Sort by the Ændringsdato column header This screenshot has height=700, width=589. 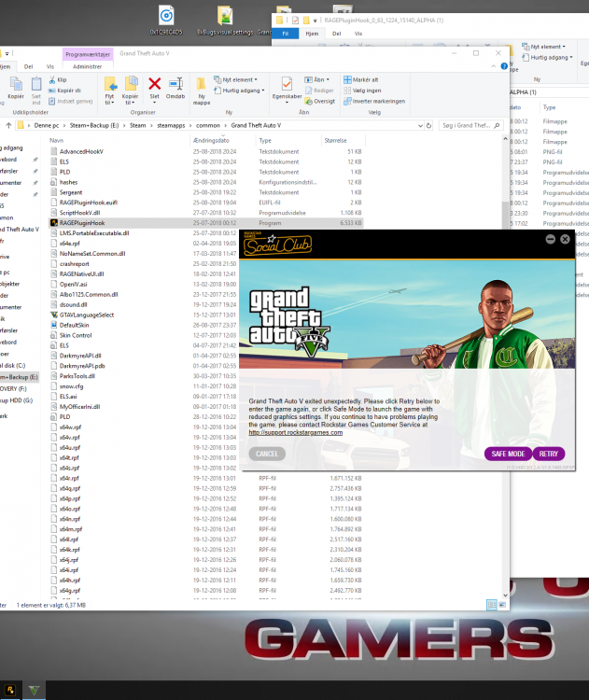pyautogui.click(x=211, y=140)
